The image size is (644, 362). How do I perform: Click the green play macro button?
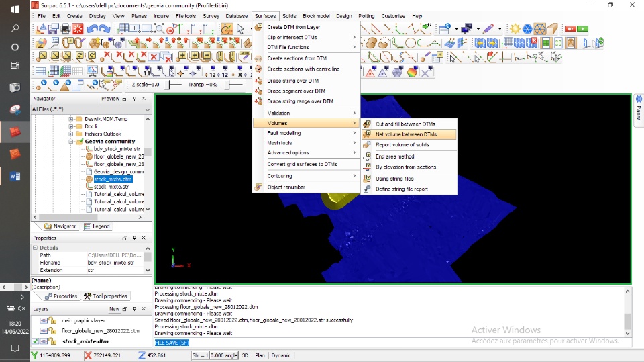(x=582, y=28)
